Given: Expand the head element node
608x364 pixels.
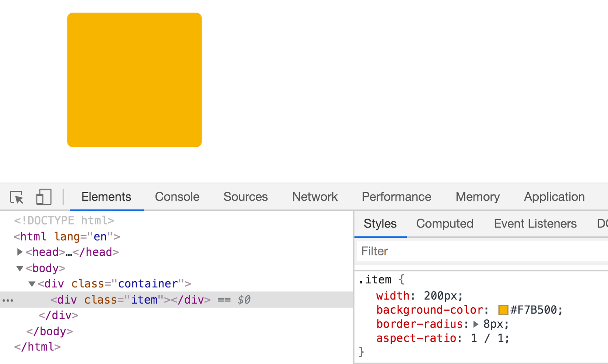Looking at the screenshot, I should point(20,252).
